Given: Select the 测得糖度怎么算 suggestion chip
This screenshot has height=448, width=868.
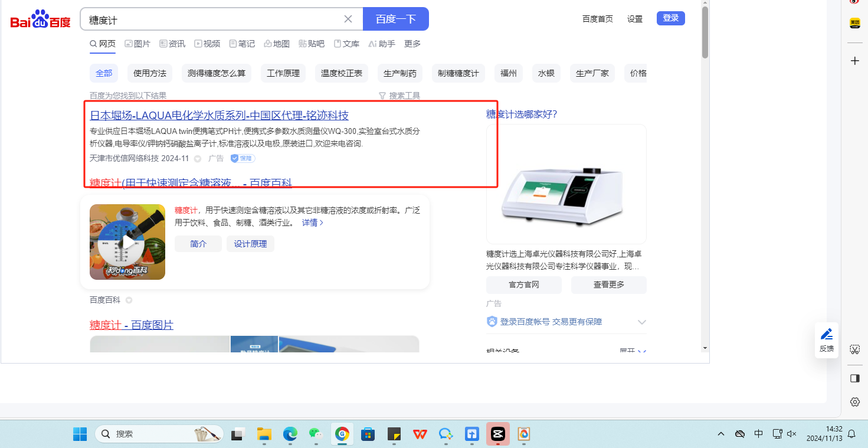Looking at the screenshot, I should pos(217,73).
